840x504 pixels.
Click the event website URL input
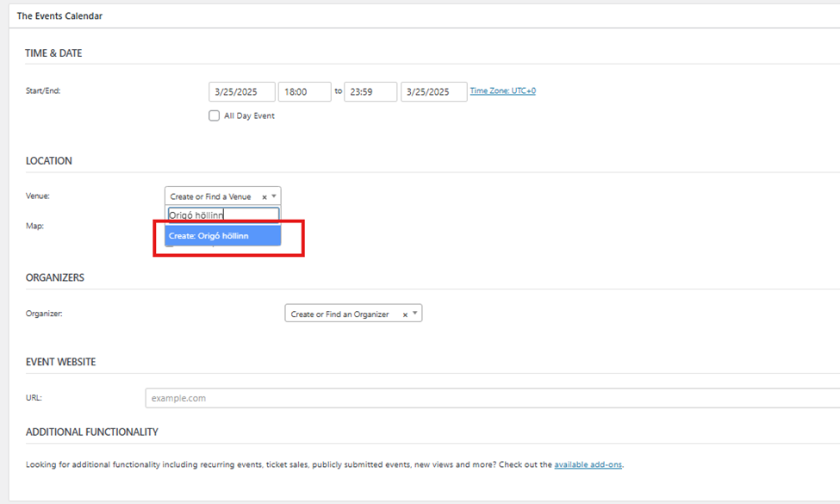point(491,398)
